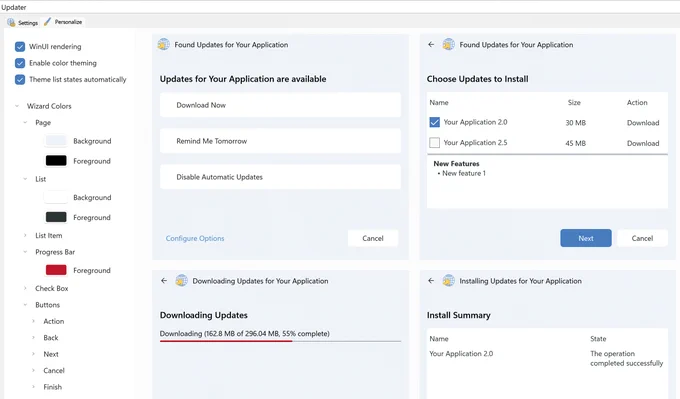Click updater icon in first Found Updates panel
The width and height of the screenshot is (680, 399).
pos(163,44)
